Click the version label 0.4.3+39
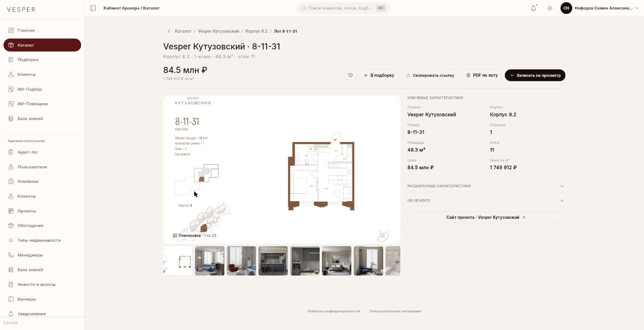This screenshot has width=644, height=330. [x=11, y=323]
